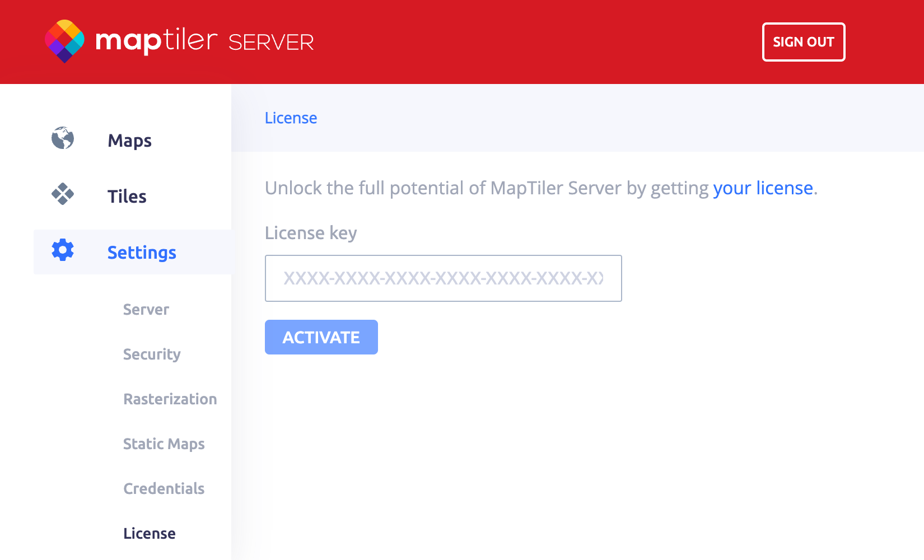
Task: Open the Static Maps settings page
Action: [x=164, y=444]
